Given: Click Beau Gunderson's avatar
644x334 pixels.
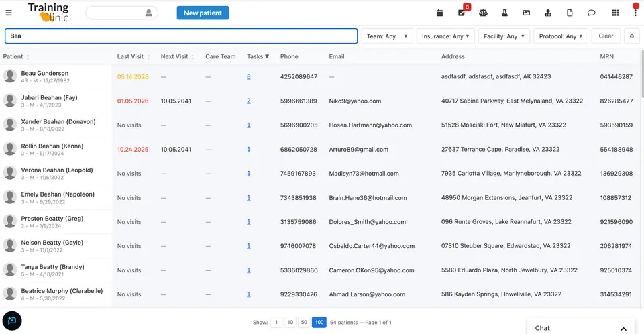Looking at the screenshot, I should click(x=10, y=76).
